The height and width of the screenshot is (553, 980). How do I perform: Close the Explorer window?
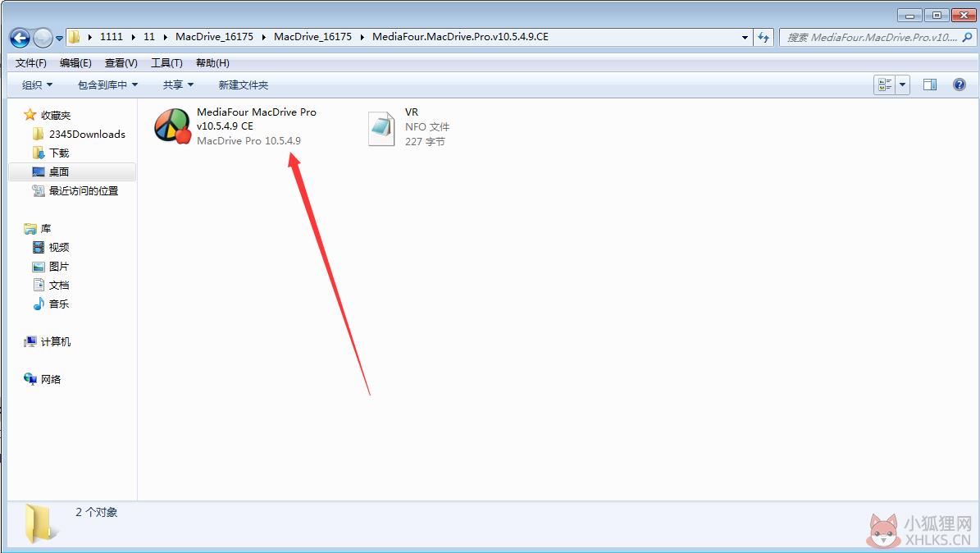coord(963,15)
